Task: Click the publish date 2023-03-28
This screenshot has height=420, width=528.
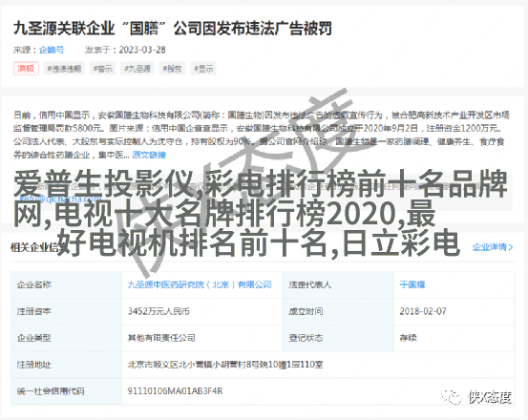Action: pyautogui.click(x=142, y=50)
